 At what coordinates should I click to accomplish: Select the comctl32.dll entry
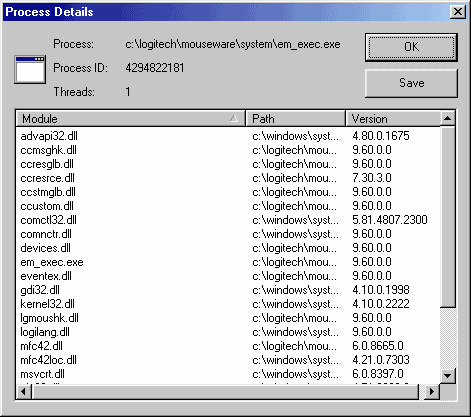click(48, 220)
